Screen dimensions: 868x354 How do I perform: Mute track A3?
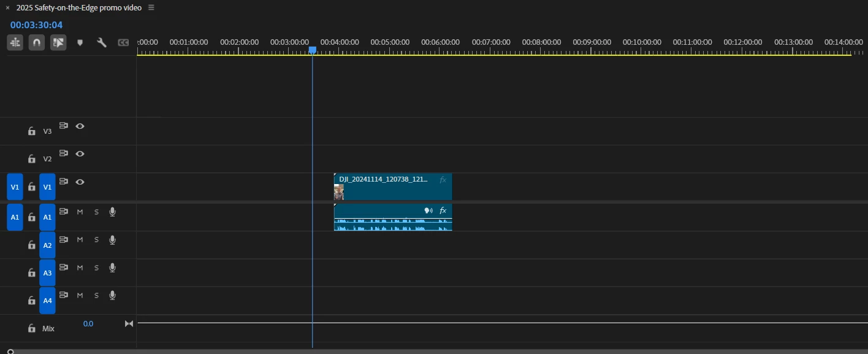pos(80,267)
